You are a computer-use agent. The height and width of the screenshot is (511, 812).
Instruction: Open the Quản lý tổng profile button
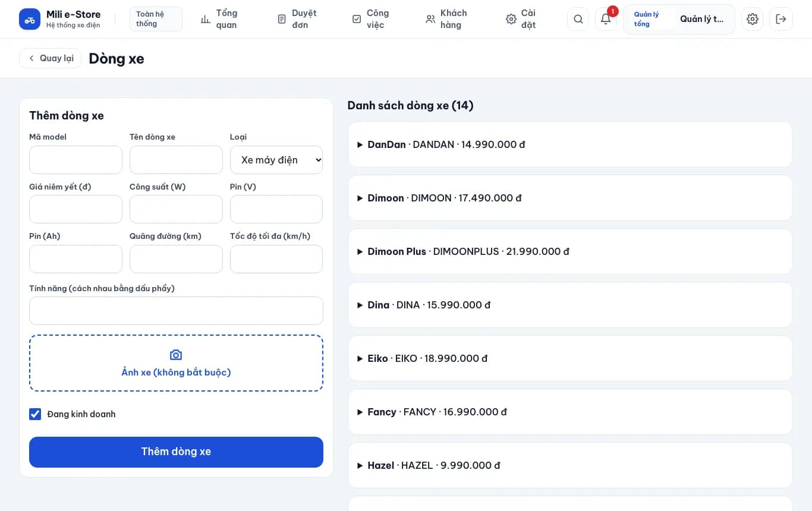tap(679, 19)
